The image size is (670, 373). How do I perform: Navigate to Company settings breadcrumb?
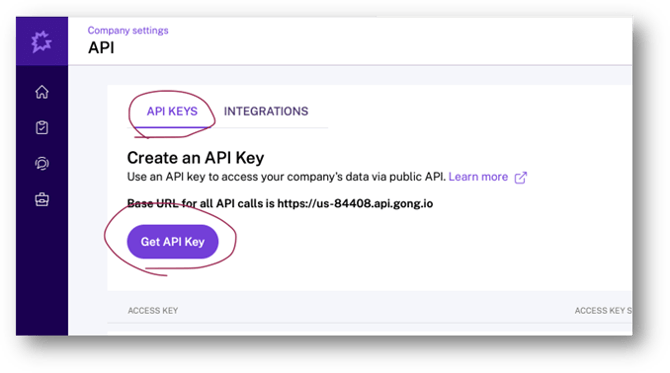point(128,30)
